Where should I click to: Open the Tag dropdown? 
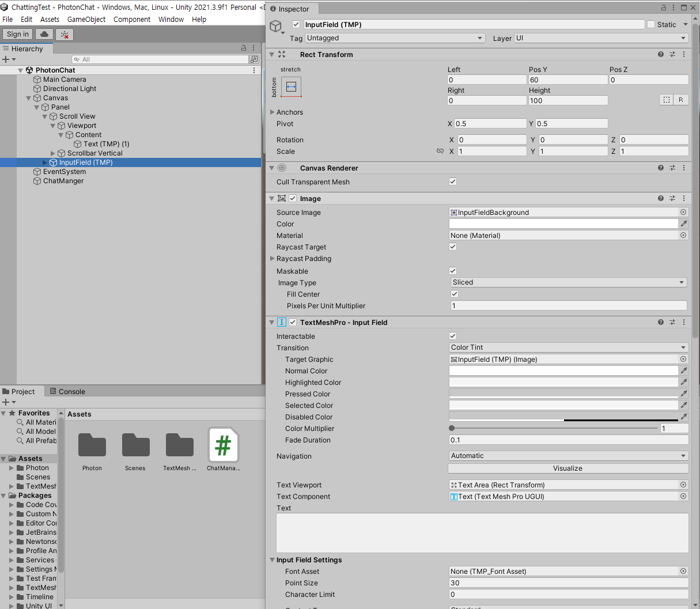395,38
